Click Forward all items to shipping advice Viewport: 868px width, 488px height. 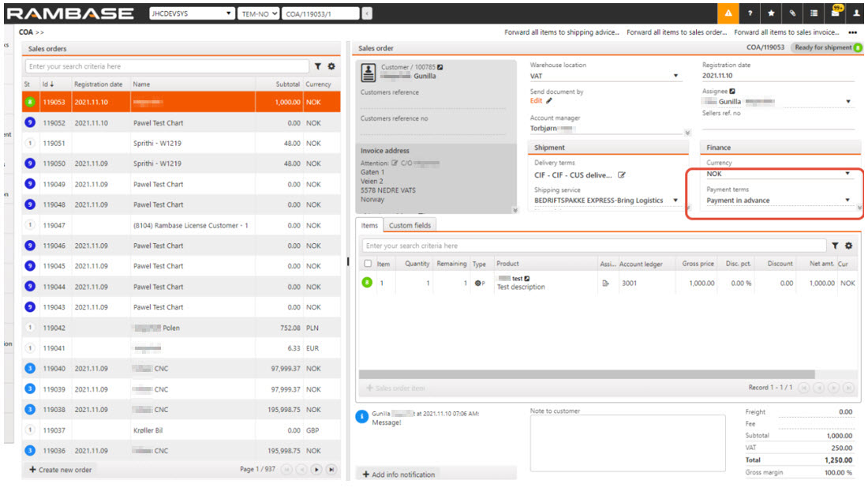point(562,33)
